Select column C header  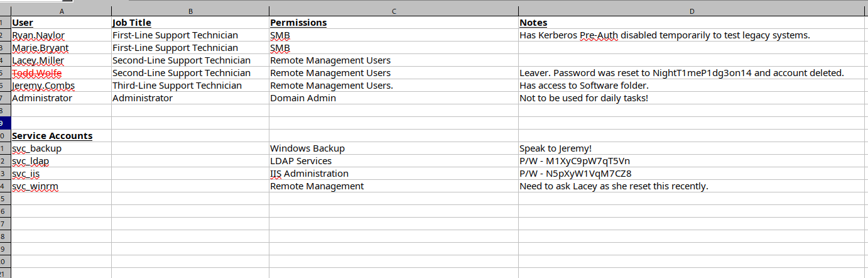[x=393, y=11]
